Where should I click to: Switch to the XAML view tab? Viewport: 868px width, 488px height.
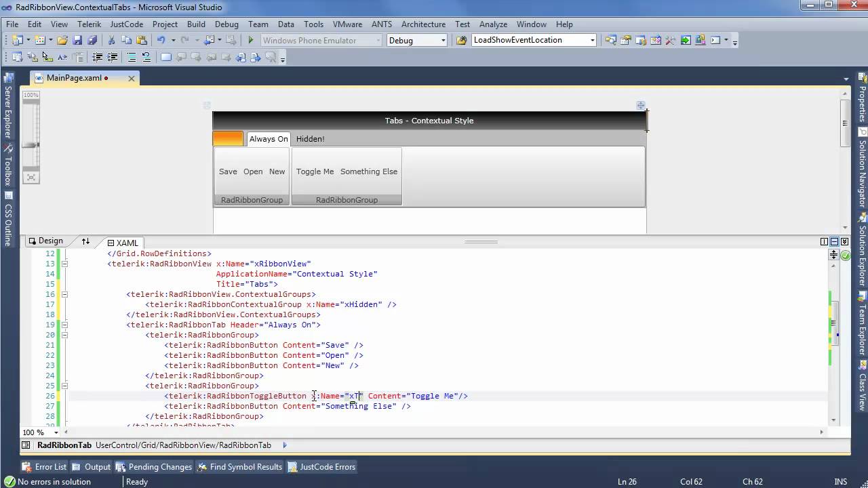122,243
